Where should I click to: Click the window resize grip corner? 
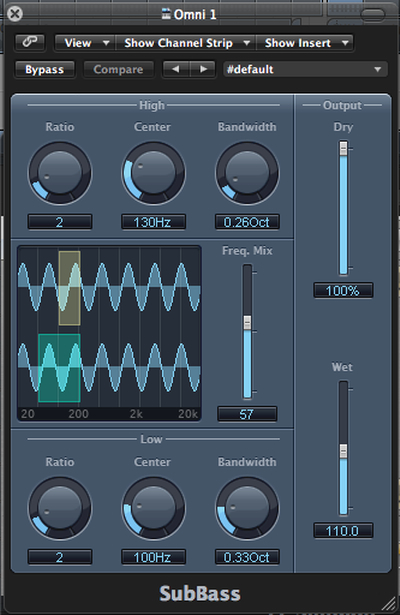388,603
